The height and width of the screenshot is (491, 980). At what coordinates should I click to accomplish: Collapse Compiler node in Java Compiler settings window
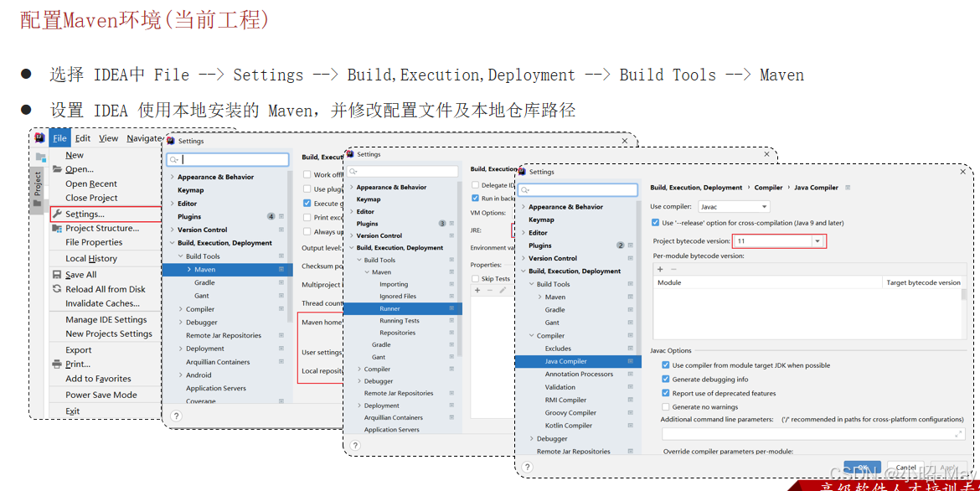(532, 336)
